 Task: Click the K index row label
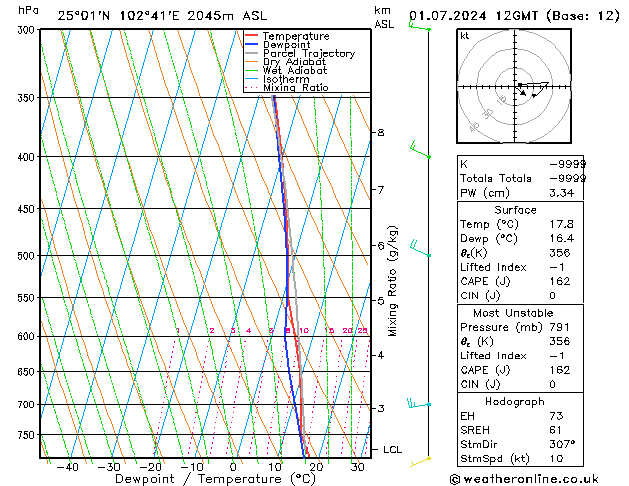tap(464, 164)
